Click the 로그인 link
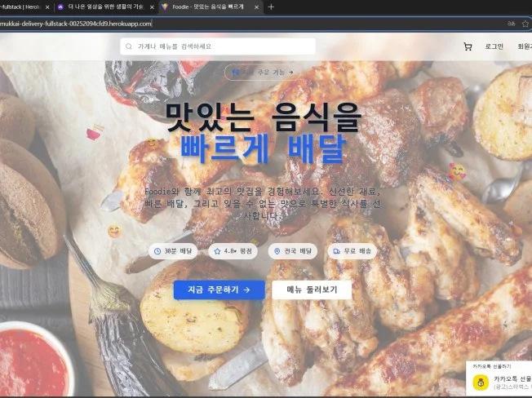 click(494, 46)
